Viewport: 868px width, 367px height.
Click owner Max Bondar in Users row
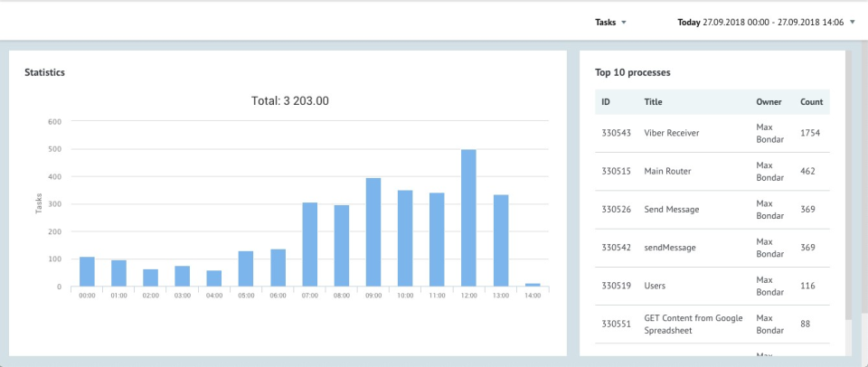point(770,286)
